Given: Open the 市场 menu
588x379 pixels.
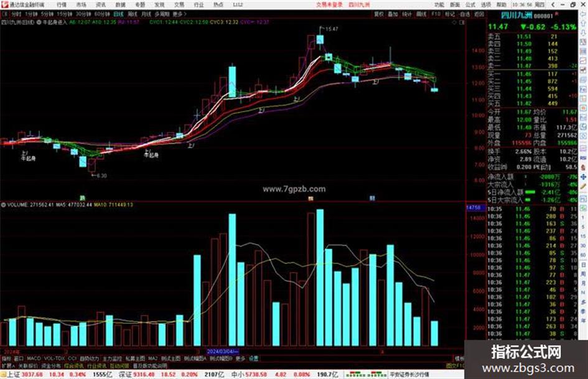Looking at the screenshot, I should [81, 5].
